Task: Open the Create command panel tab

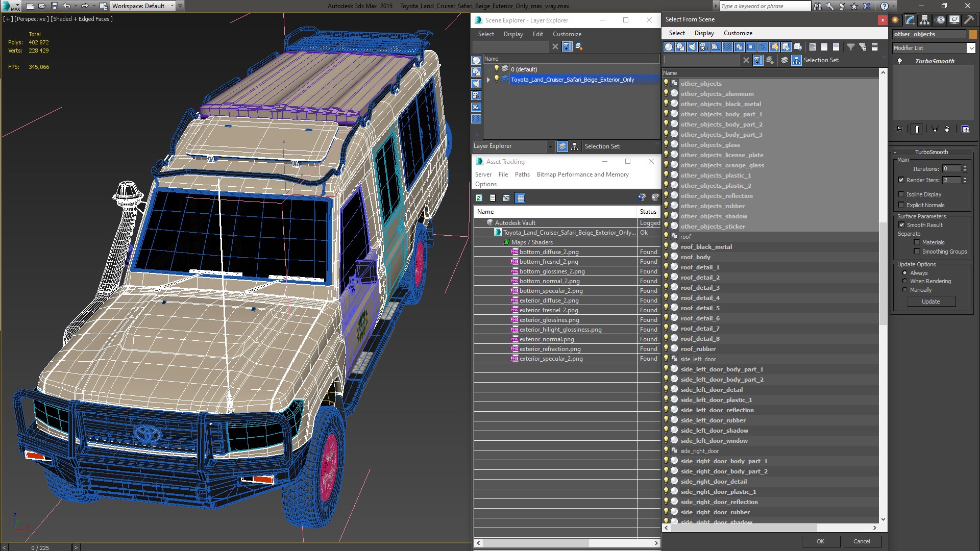Action: 895,20
